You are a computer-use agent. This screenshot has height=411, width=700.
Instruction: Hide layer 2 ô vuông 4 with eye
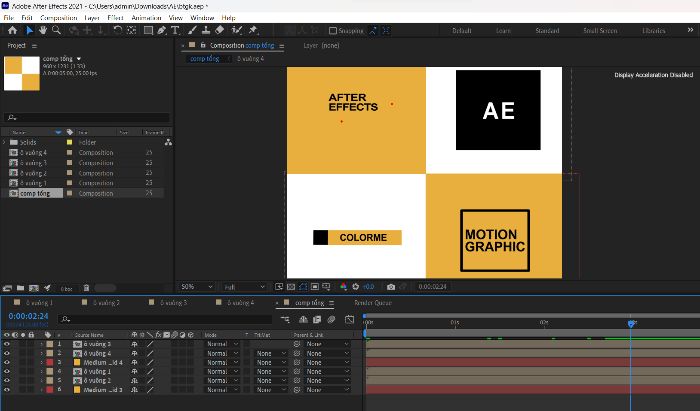[7, 353]
